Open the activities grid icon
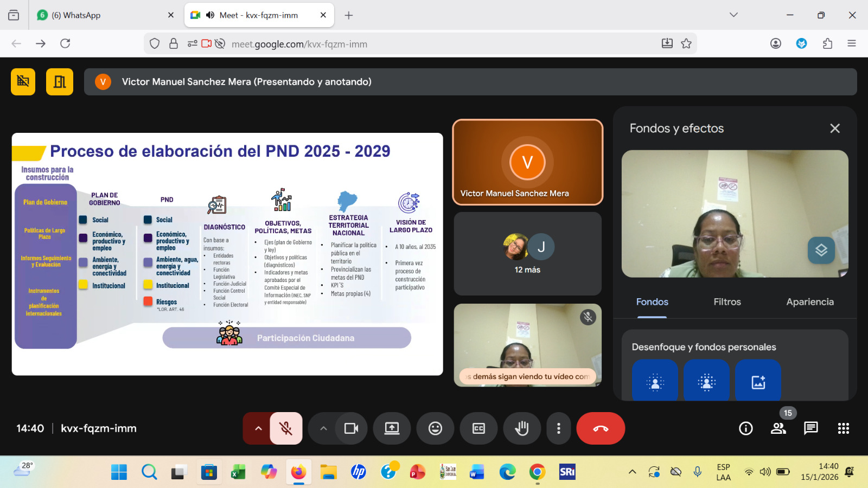 (x=844, y=428)
